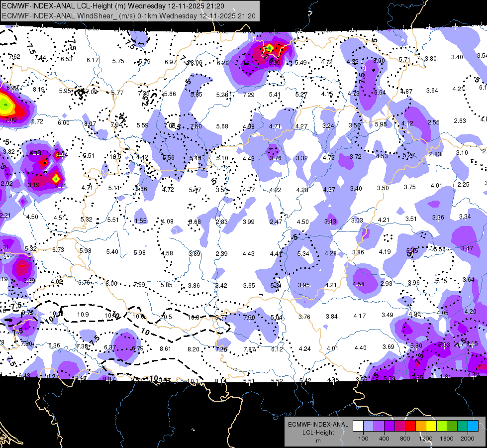This screenshot has height=448, width=487.
Task: Click the wind shear value 2.93
Action: (x=386, y=284)
